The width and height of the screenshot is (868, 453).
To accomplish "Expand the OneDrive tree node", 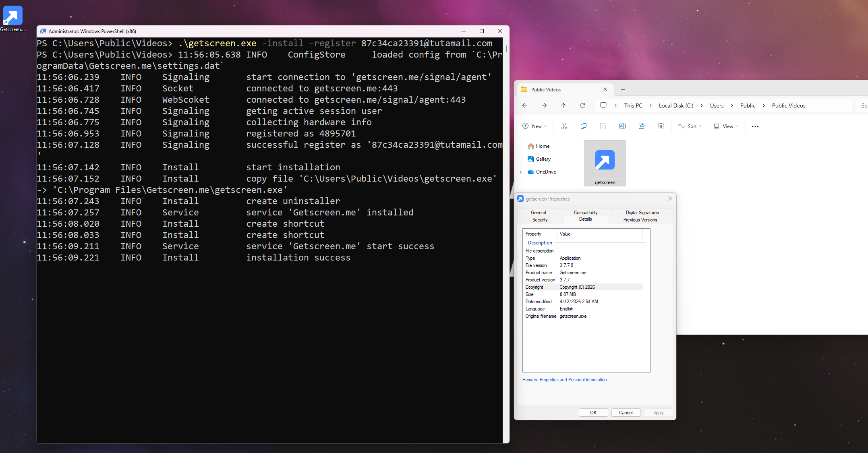I will [x=520, y=172].
